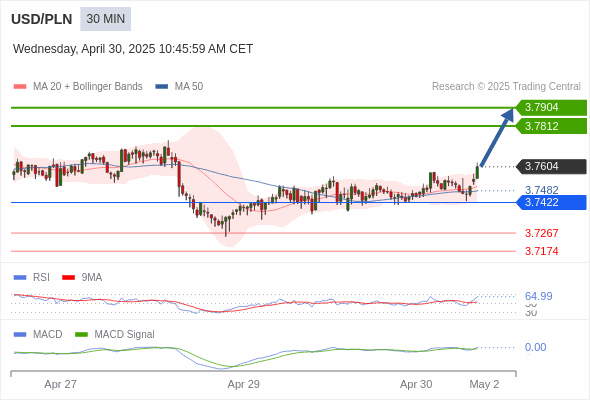
Task: Click the blue 3.7422 pivot price tag
Action: pyautogui.click(x=551, y=202)
